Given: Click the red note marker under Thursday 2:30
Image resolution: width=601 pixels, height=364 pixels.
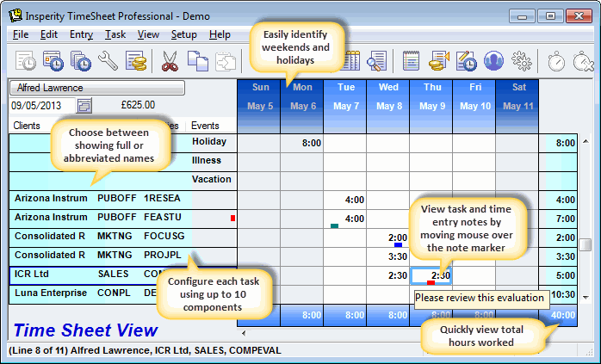Looking at the screenshot, I should click(431, 283).
